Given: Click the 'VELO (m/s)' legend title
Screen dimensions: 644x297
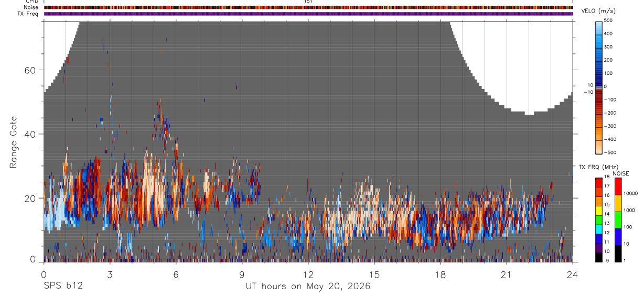Looking at the screenshot, I should click(598, 12).
